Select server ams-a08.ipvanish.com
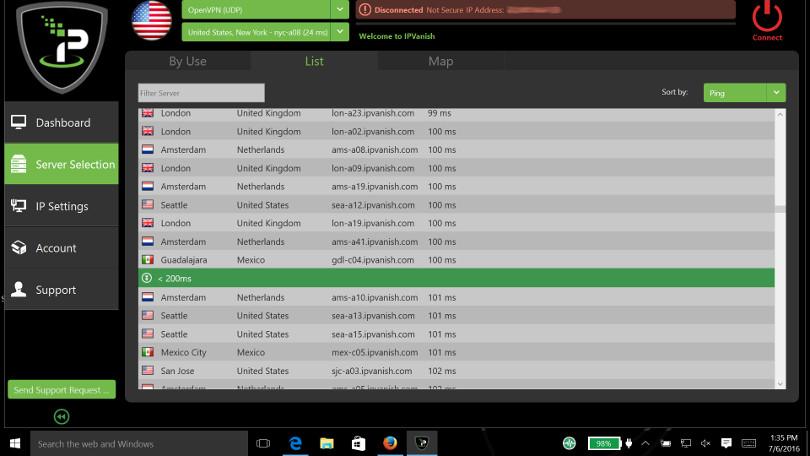Viewport: 810px width, 456px height. click(x=456, y=150)
